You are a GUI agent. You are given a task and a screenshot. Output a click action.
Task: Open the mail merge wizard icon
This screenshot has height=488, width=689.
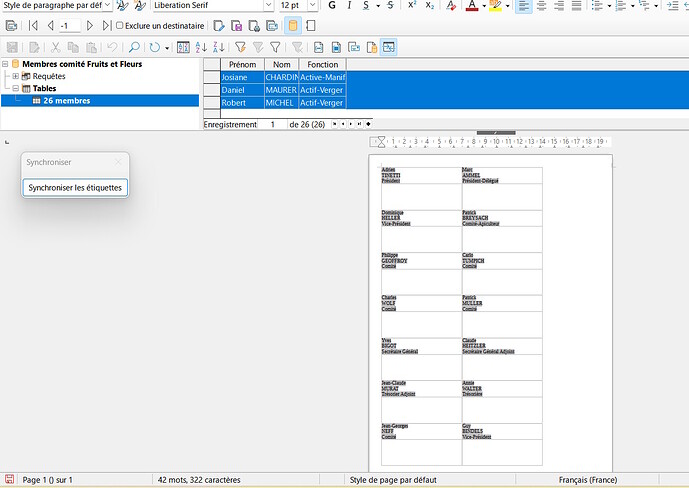[x=11, y=26]
